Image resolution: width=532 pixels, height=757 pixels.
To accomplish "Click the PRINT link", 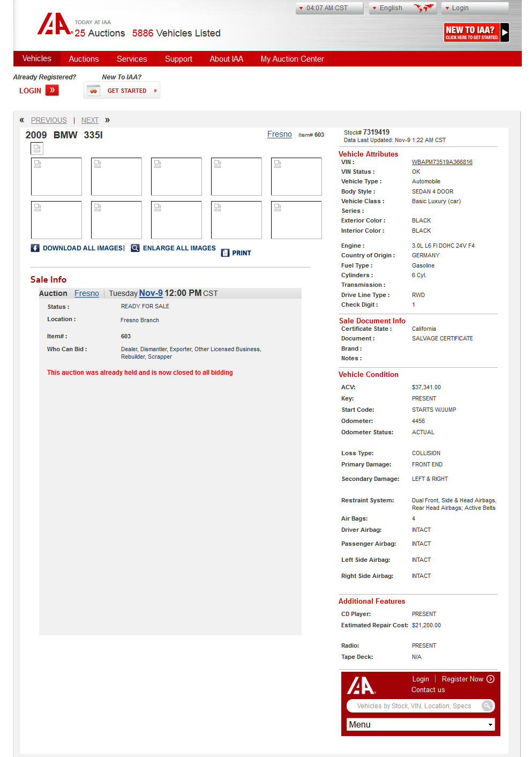I will [x=242, y=253].
